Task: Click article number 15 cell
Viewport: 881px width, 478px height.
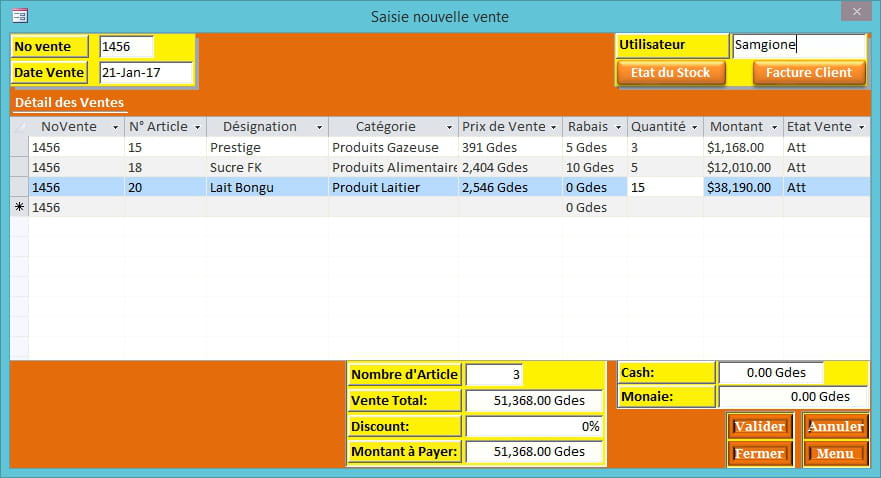Action: coord(165,148)
